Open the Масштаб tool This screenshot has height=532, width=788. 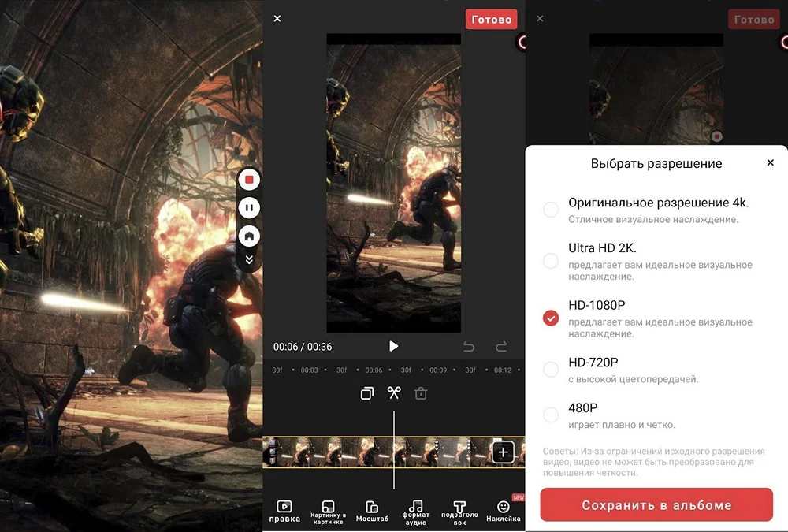372,511
